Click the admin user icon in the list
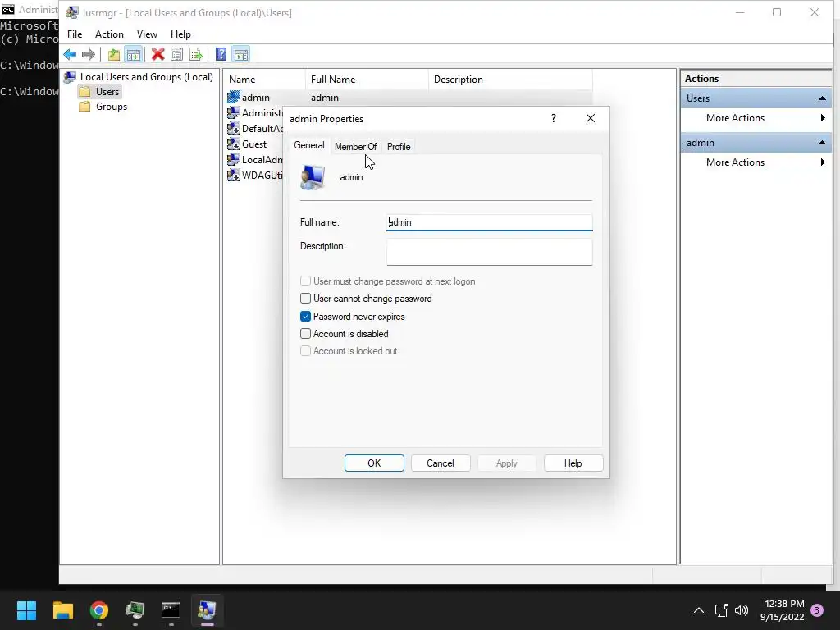 [x=233, y=97]
